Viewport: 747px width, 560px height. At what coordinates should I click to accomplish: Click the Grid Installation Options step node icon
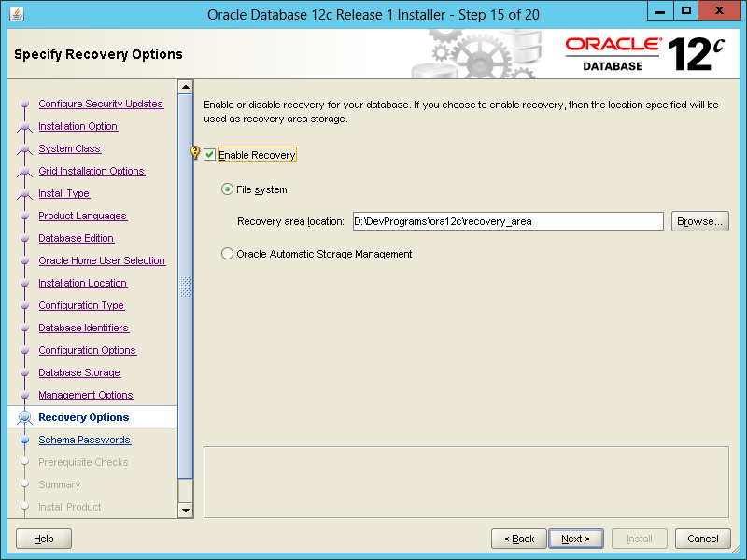pos(25,171)
